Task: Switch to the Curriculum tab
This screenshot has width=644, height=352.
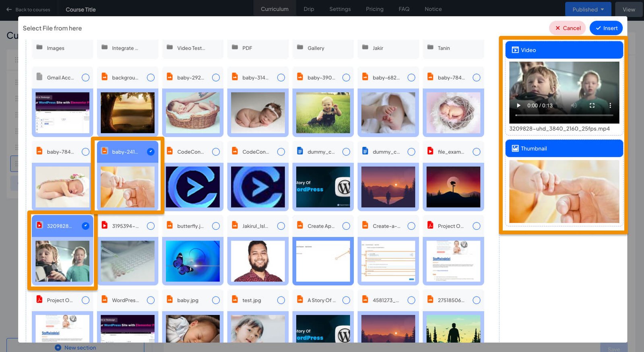Action: [275, 9]
